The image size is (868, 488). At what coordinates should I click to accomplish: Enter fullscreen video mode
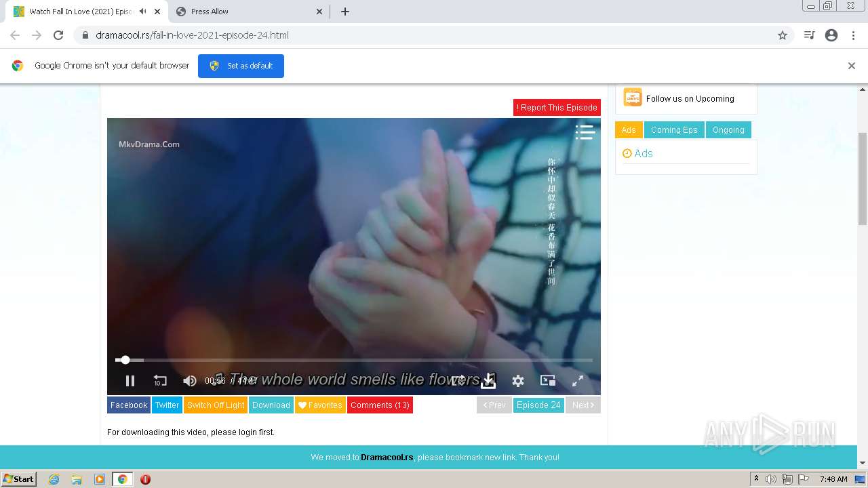click(578, 381)
